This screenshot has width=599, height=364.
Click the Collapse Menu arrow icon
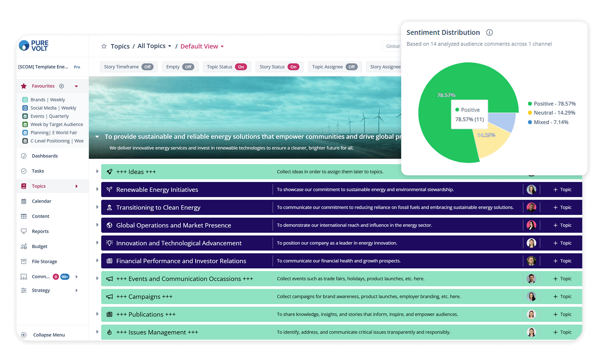pyautogui.click(x=24, y=335)
